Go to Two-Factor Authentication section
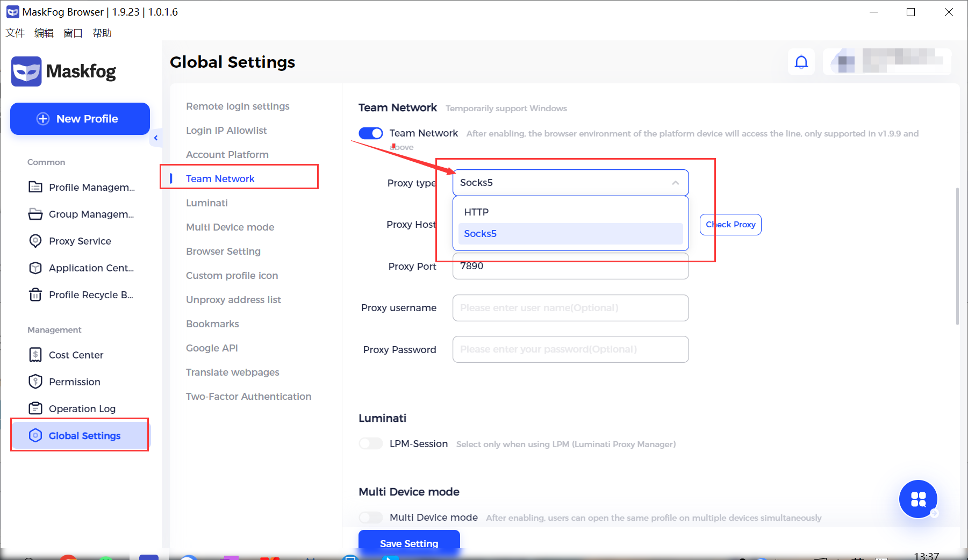The height and width of the screenshot is (560, 968). (x=248, y=397)
